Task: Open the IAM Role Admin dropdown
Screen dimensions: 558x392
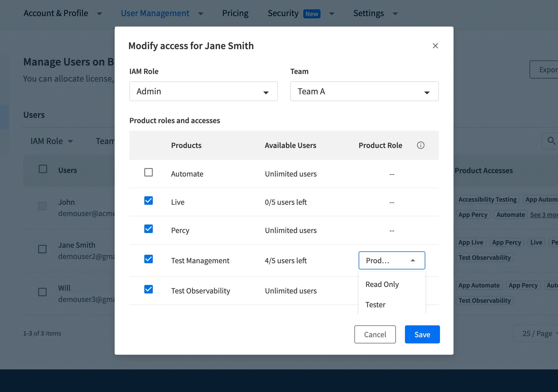Action: (x=203, y=91)
